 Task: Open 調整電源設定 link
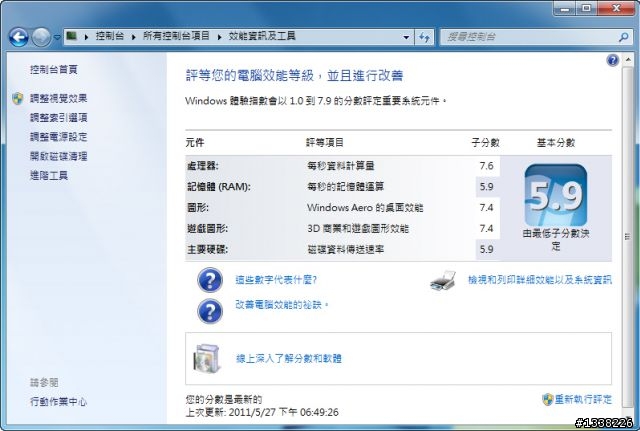58,137
